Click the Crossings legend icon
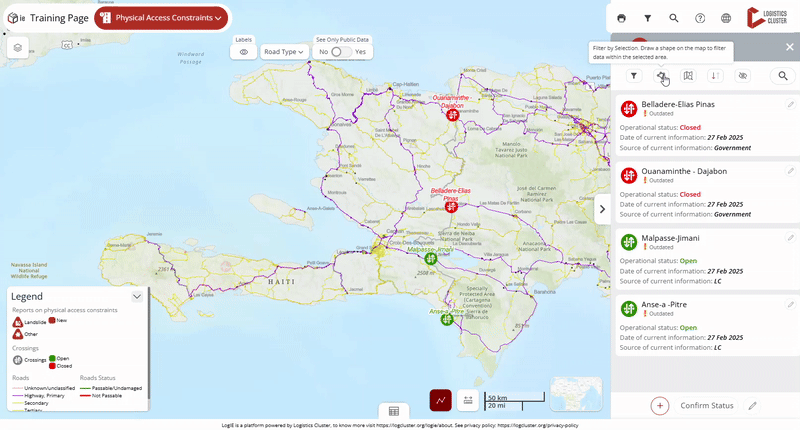800x430 pixels. [x=17, y=360]
